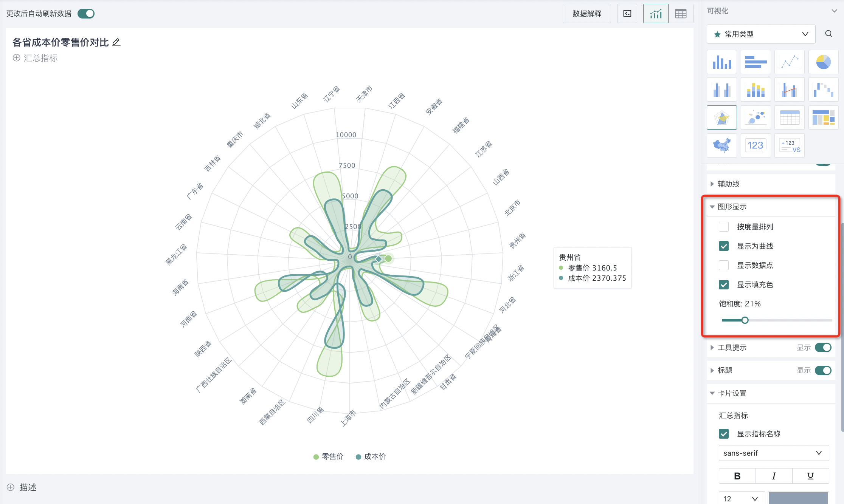
Task: Switch to table data view icon
Action: (x=681, y=14)
